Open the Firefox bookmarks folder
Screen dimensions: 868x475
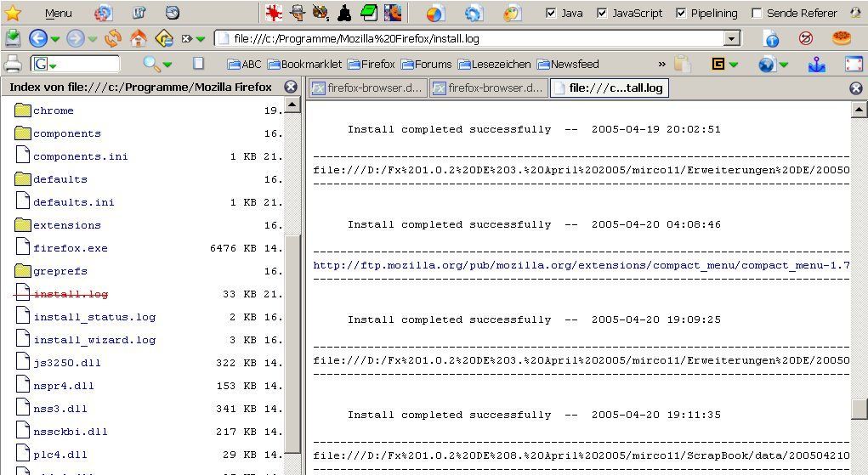pos(371,65)
